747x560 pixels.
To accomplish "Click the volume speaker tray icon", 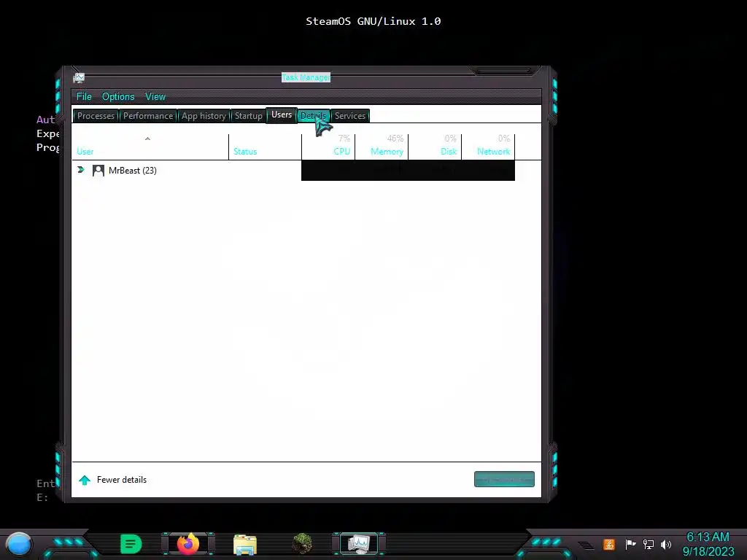I will click(x=666, y=544).
